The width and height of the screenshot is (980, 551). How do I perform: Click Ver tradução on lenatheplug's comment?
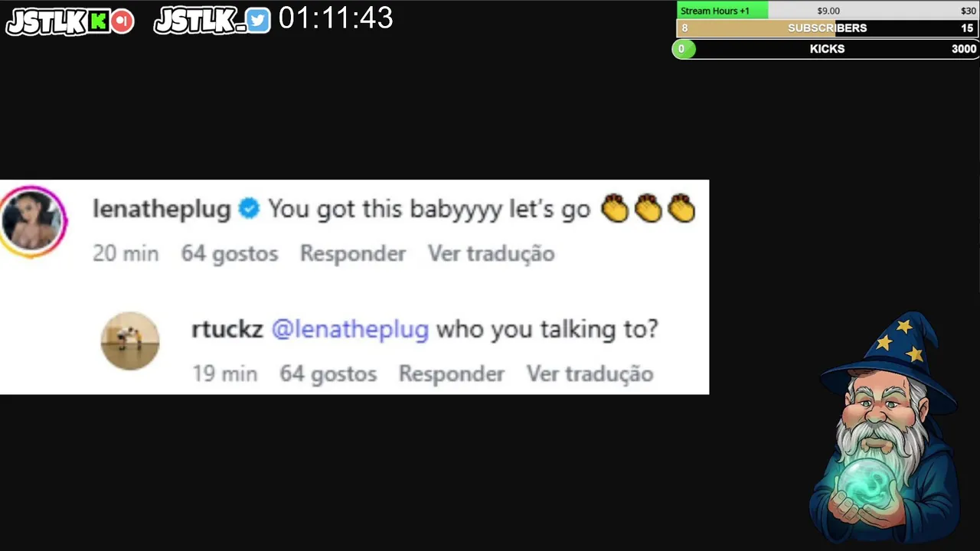click(x=491, y=253)
